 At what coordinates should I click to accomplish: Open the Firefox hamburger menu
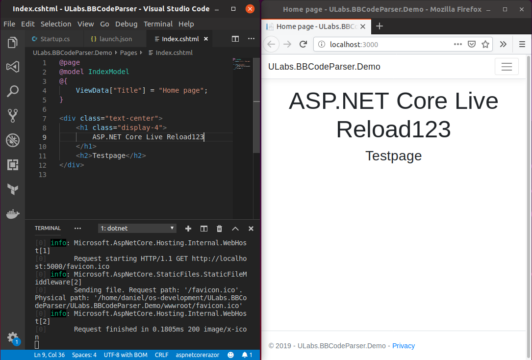(x=522, y=44)
